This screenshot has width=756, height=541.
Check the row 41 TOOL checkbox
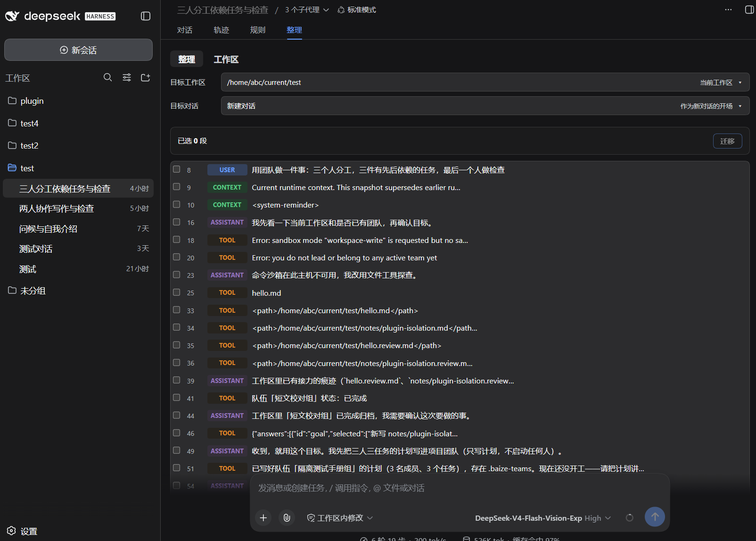(177, 398)
